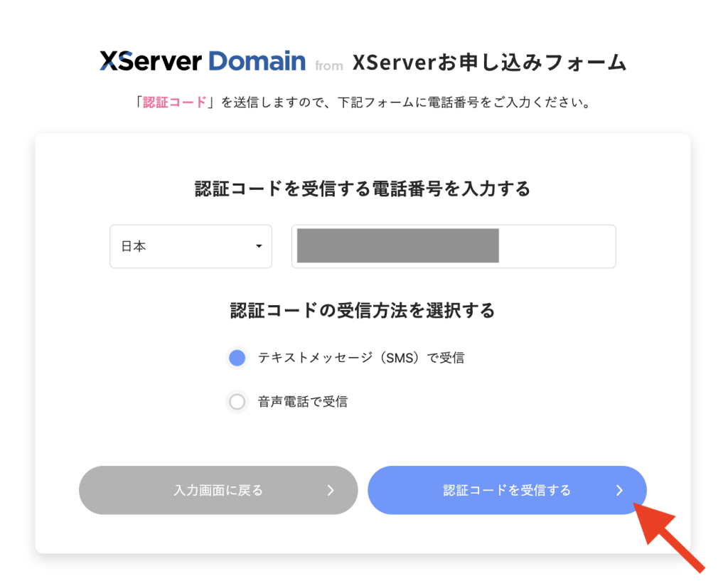This screenshot has width=728, height=586.
Task: Select テキストメッセージ (SMS) radio button
Action: point(237,358)
